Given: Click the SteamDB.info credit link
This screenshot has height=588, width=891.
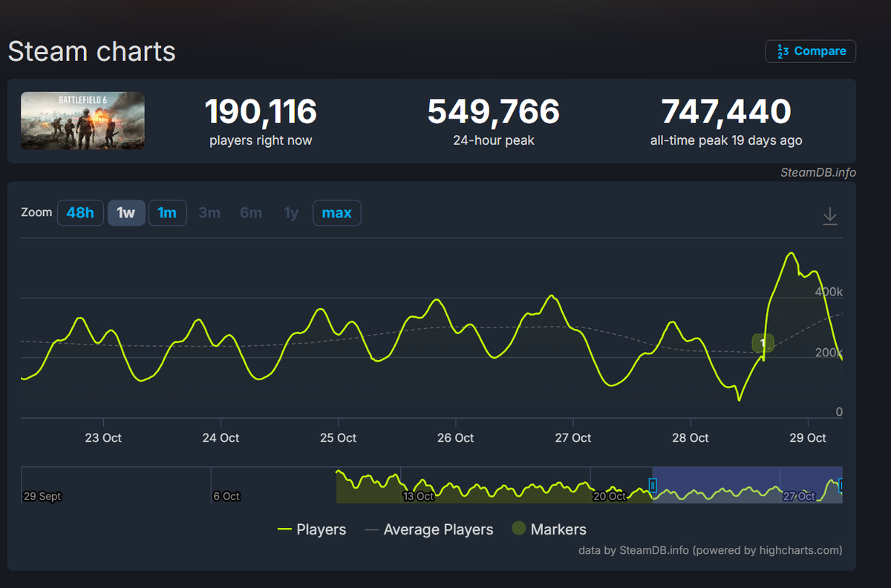Looking at the screenshot, I should click(818, 172).
